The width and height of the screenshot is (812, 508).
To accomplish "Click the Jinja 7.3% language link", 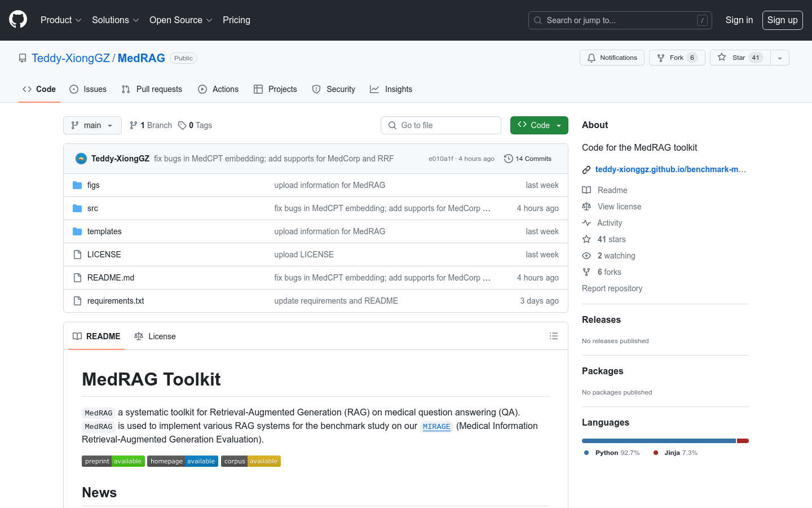I will pos(675,453).
